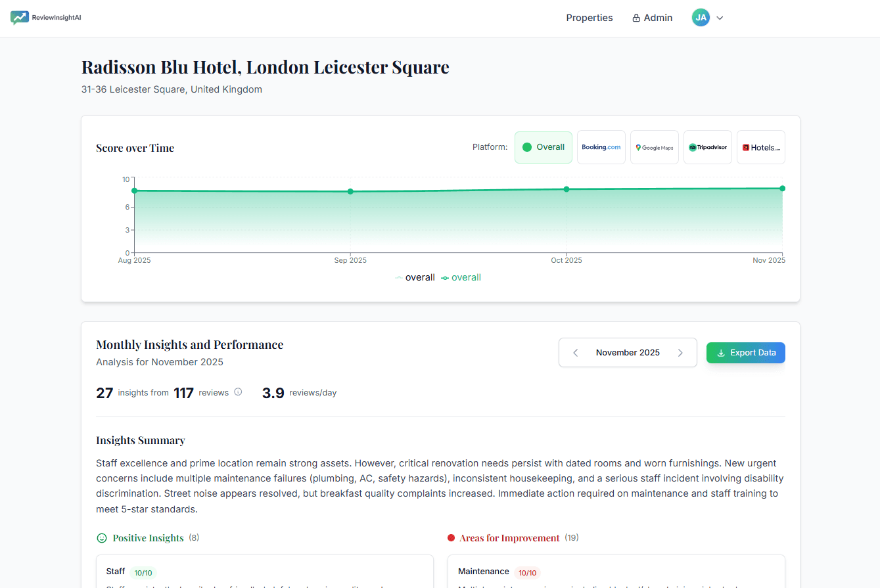
Task: Enable the Overall platform filter
Action: coord(544,147)
